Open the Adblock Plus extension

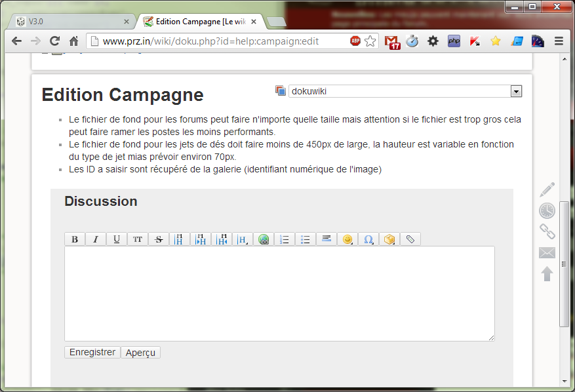click(x=355, y=41)
